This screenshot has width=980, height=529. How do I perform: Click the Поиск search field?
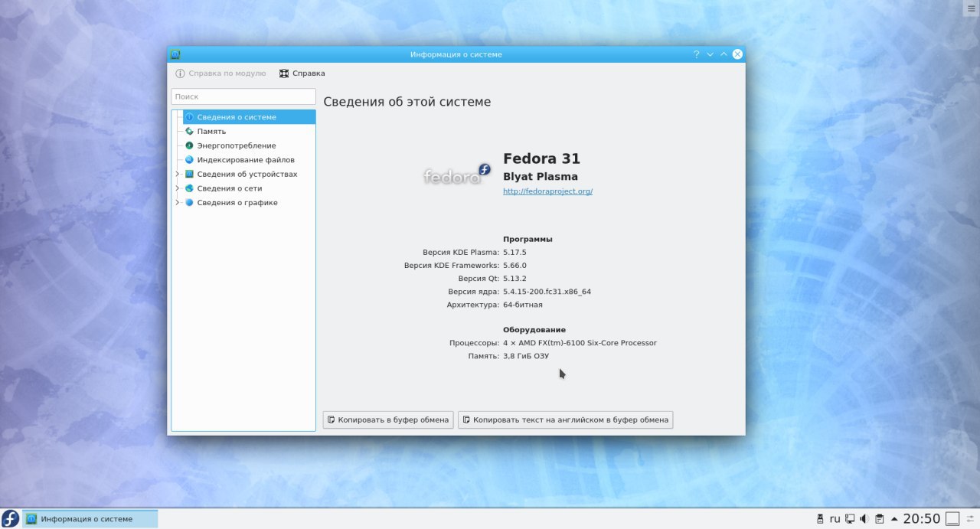click(243, 96)
